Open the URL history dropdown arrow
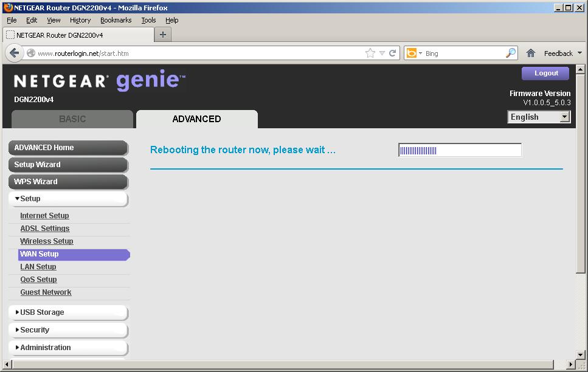 point(382,53)
